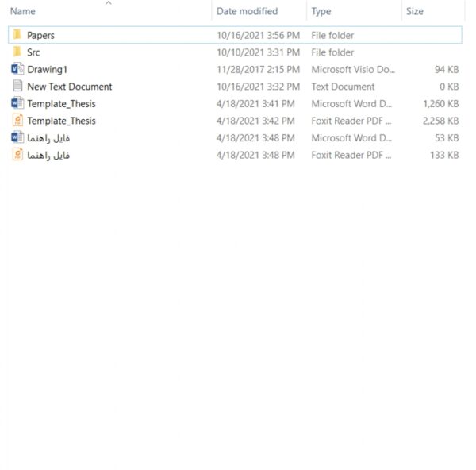The height and width of the screenshot is (470, 476).
Task: Click the 94 KB size cell
Action: [447, 70]
